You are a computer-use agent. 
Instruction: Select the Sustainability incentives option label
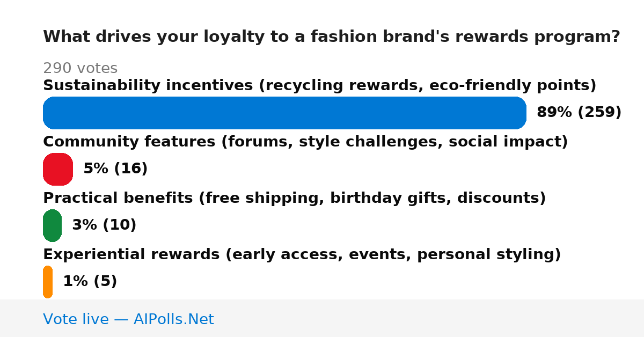(x=320, y=85)
